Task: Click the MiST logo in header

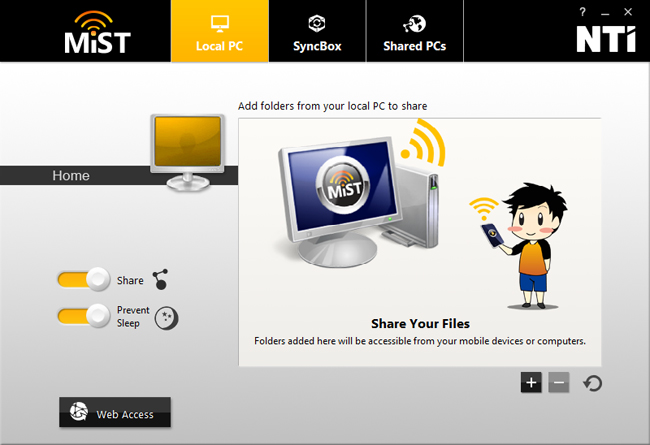Action: point(97,33)
